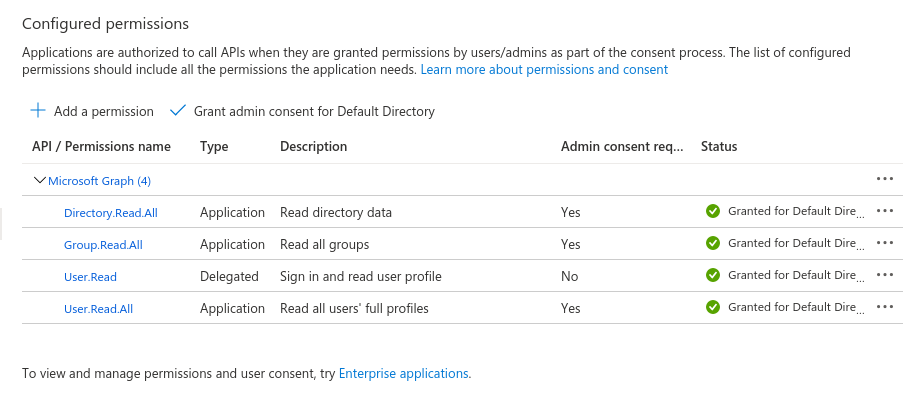The width and height of the screenshot is (918, 395).
Task: Click Yes consent value in User.Read.All row
Action: pos(570,308)
